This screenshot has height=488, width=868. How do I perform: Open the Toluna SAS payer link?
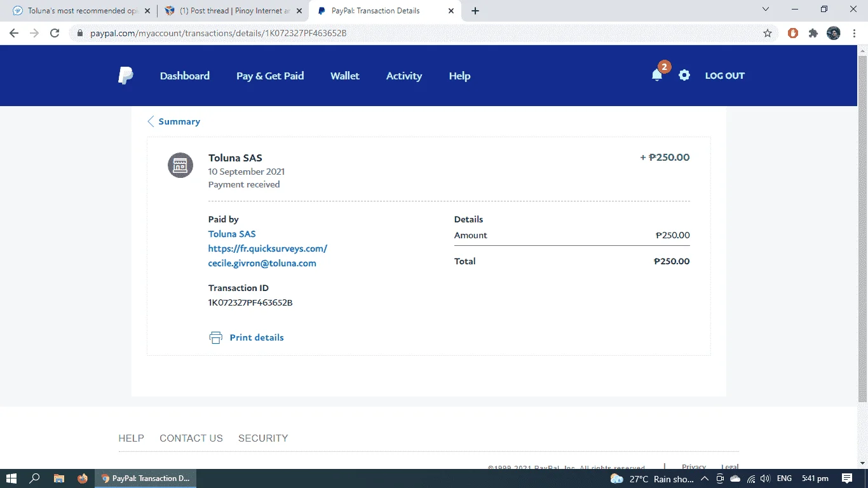click(x=232, y=234)
